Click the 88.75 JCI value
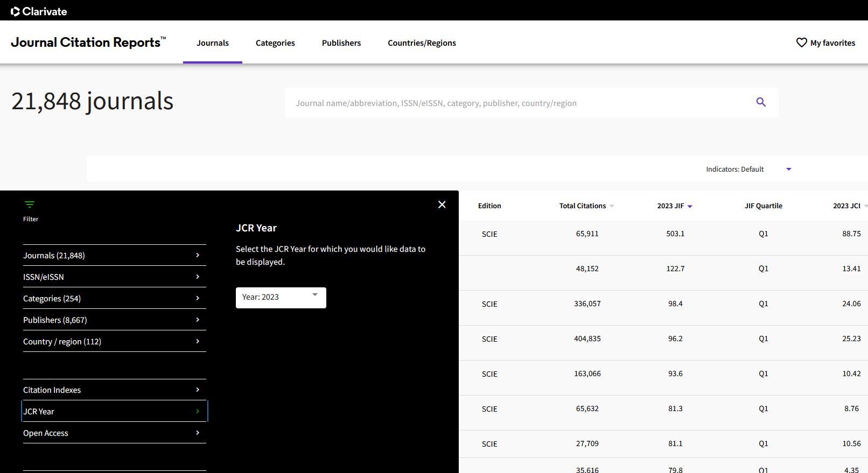 point(851,234)
